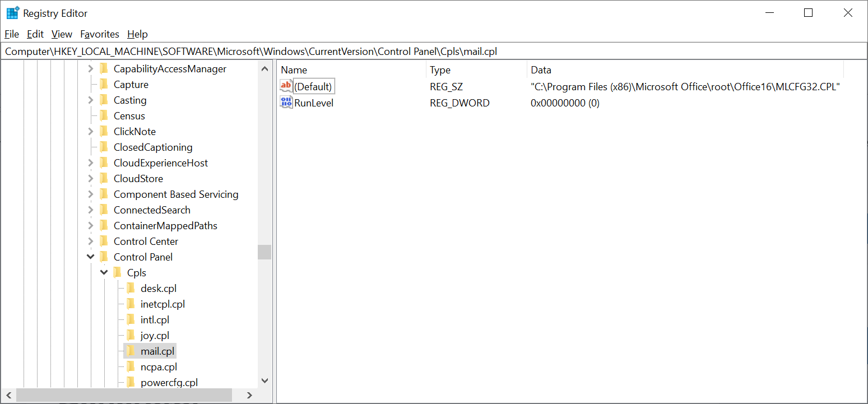Select the desk.cpl key label
This screenshot has width=868, height=404.
[159, 289]
